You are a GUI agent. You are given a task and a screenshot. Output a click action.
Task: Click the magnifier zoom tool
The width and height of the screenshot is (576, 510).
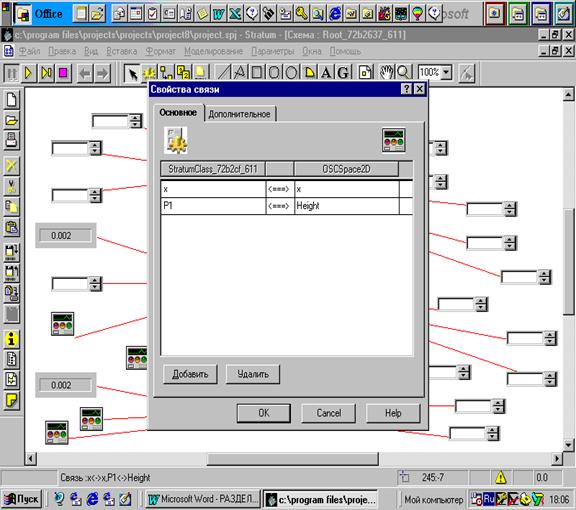pyautogui.click(x=403, y=73)
